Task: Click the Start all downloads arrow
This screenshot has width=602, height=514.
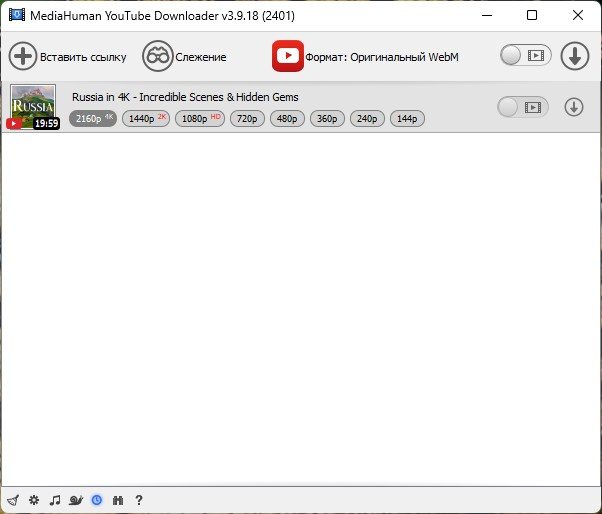Action: (574, 57)
